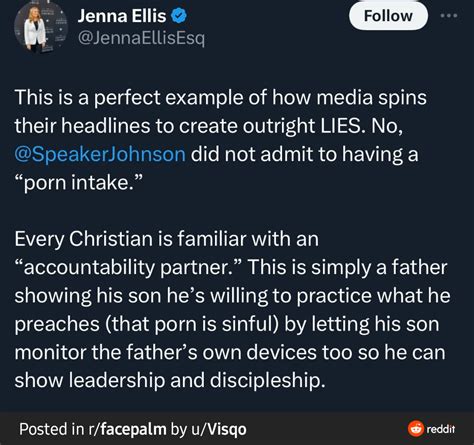Viewport: 474px width, 445px height.
Task: Open the @SpeakerJohnson mention
Action: (100, 154)
